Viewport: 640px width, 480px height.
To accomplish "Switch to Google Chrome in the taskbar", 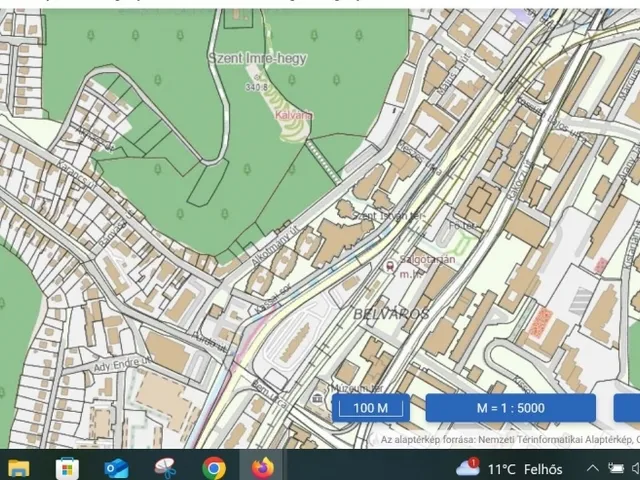I will pos(214,467).
